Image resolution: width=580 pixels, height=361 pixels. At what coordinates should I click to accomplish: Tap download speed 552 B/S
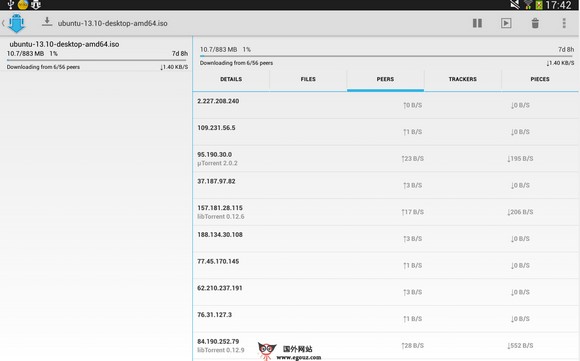pos(520,345)
